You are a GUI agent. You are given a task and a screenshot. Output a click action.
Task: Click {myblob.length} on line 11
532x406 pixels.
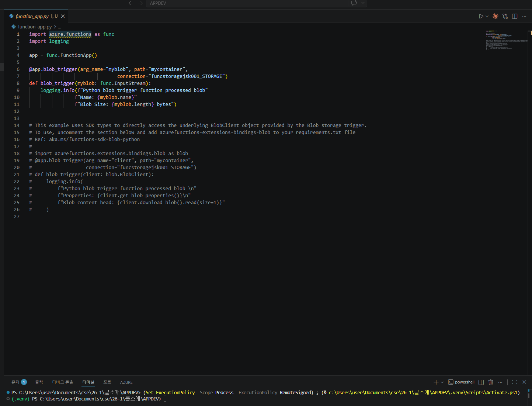[133, 104]
